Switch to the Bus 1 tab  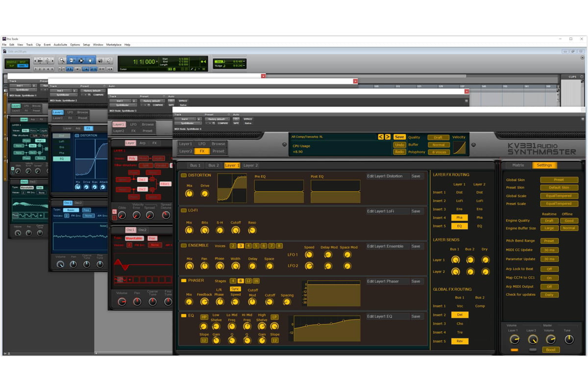pos(196,165)
